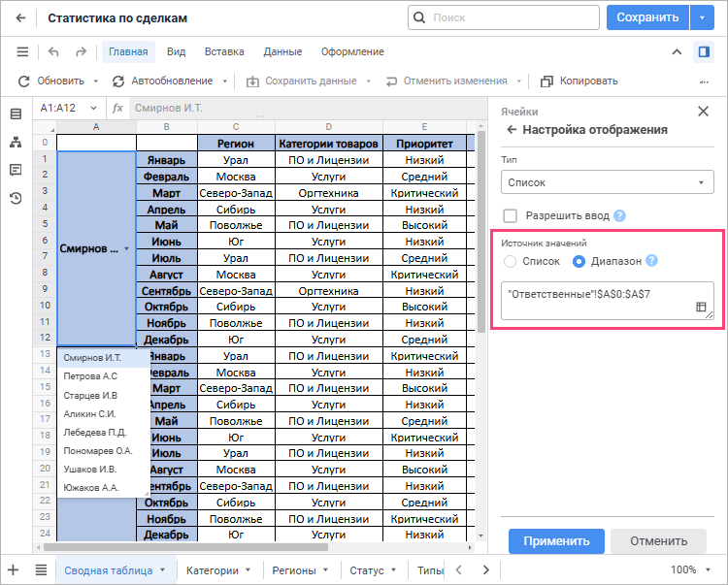This screenshot has height=585, width=728.
Task: Open the history icon in left sidebar
Action: point(16,198)
